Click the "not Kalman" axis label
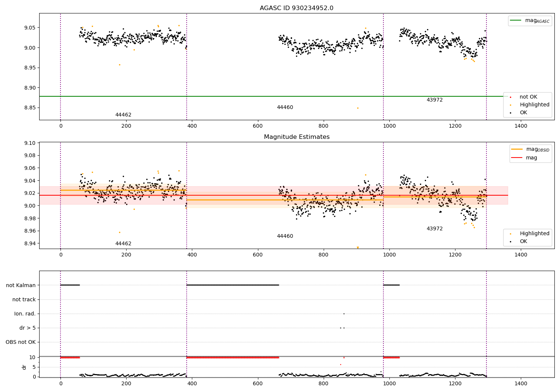 [21, 285]
